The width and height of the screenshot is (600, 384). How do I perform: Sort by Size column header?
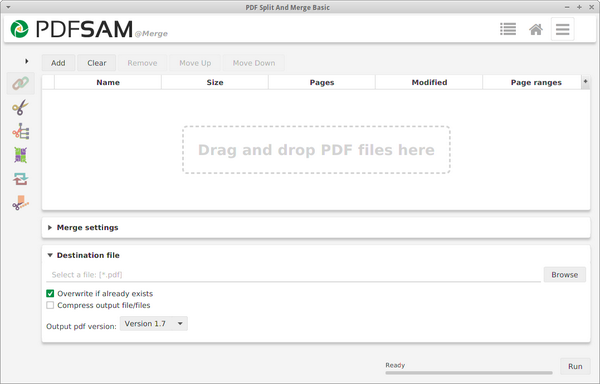[215, 82]
